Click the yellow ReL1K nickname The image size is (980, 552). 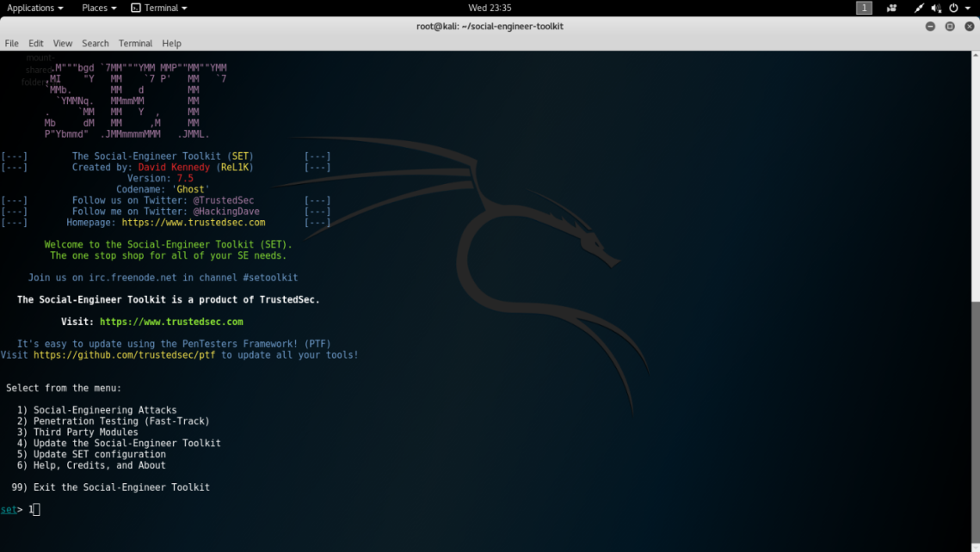point(235,168)
